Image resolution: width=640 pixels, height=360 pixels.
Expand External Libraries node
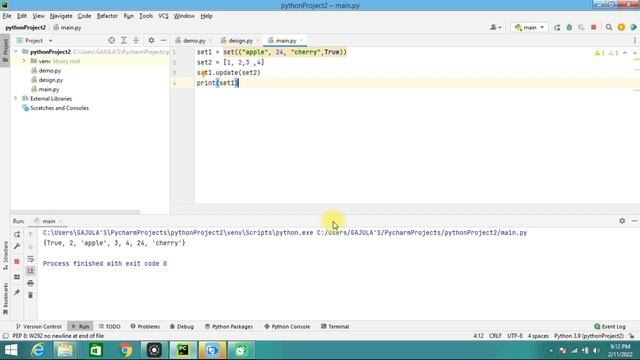[16, 98]
